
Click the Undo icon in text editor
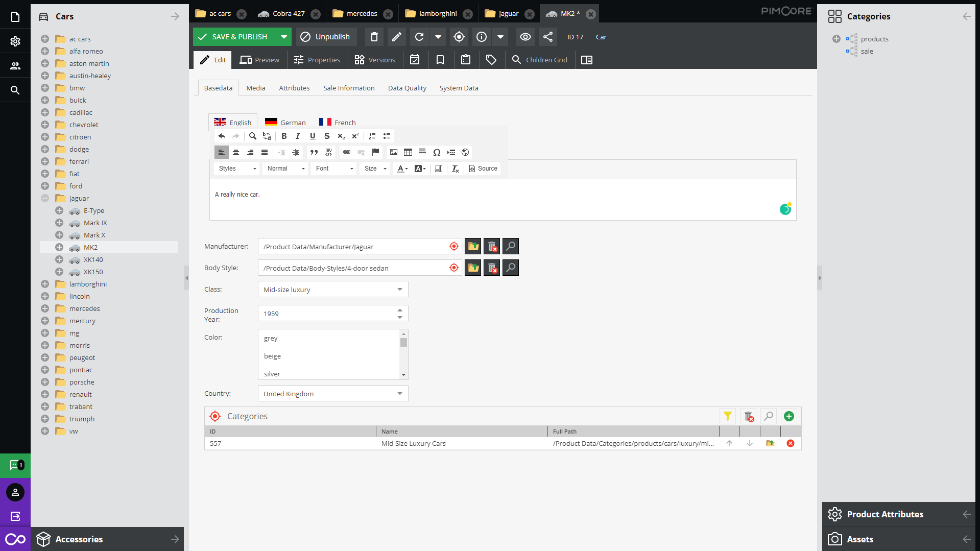[x=222, y=136]
